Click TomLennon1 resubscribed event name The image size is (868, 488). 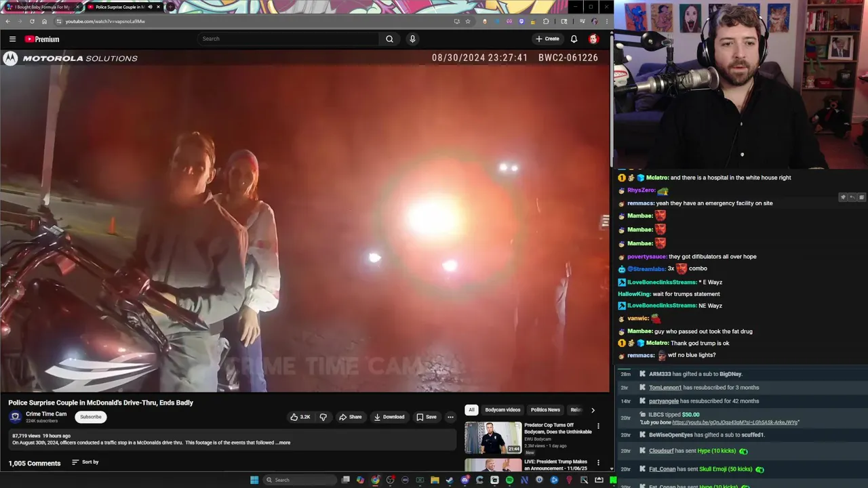pos(665,388)
